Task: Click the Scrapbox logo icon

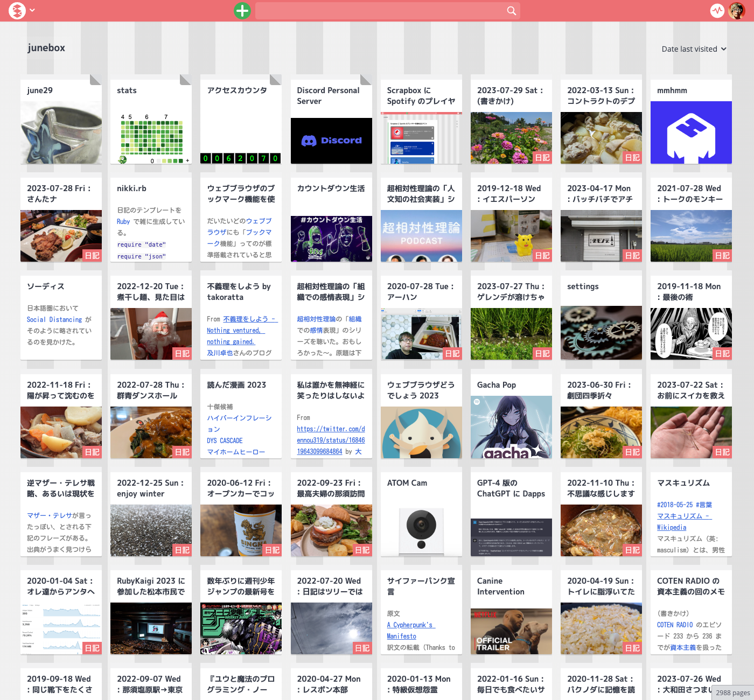Action: pos(17,10)
